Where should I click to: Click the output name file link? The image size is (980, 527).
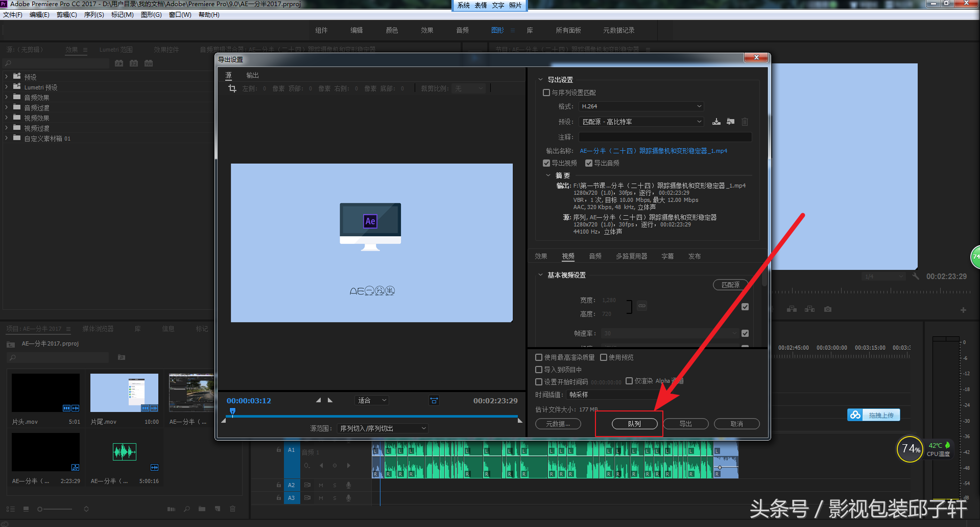tap(653, 151)
